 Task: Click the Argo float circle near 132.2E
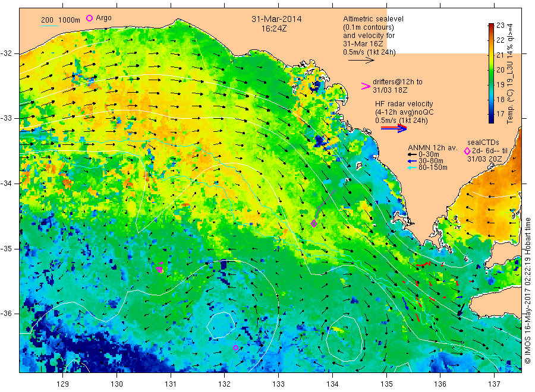click(x=235, y=347)
